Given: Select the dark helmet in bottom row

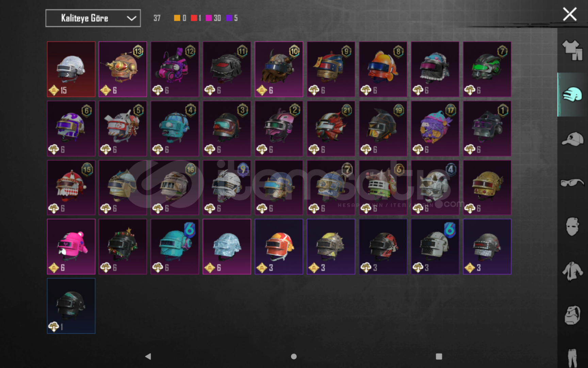Looking at the screenshot, I should 71,306.
